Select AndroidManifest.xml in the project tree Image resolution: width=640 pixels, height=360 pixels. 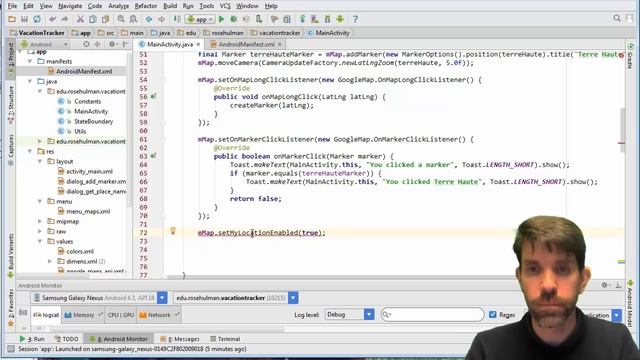point(80,71)
